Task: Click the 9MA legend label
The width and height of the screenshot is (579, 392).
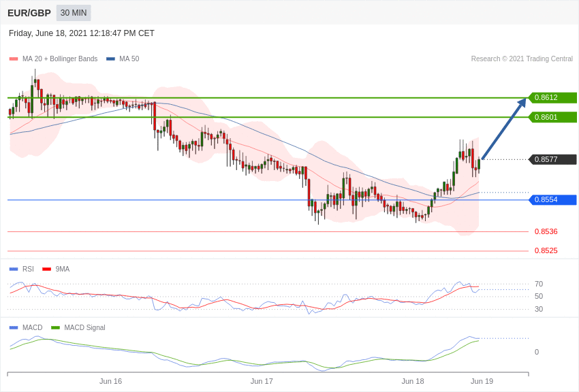Action: (63, 269)
